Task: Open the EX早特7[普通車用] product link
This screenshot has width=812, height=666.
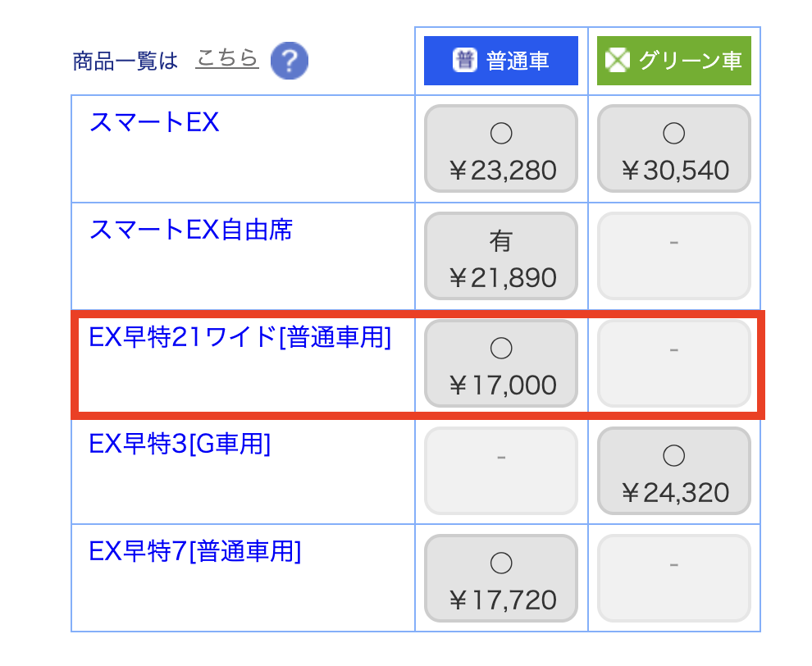Action: tap(194, 551)
